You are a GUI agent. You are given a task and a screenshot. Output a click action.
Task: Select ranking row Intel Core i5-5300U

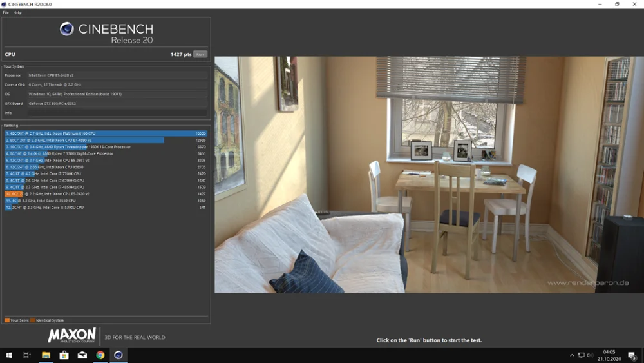106,207
